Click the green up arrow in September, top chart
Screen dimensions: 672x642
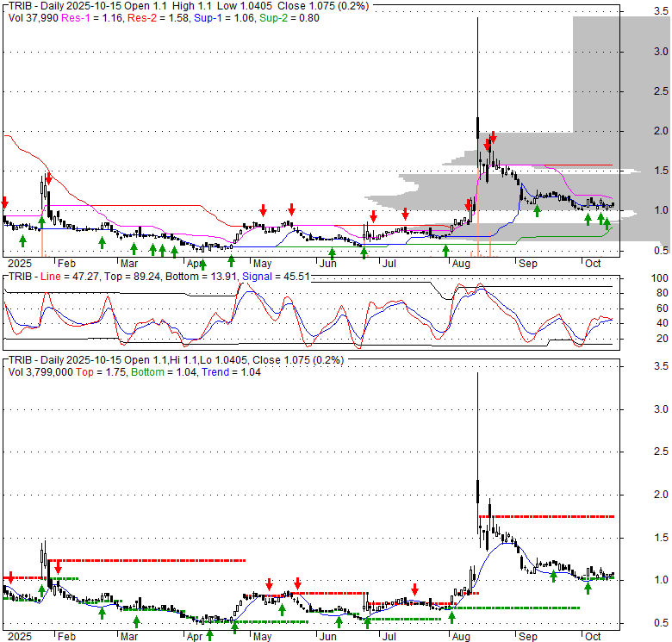coord(537,211)
